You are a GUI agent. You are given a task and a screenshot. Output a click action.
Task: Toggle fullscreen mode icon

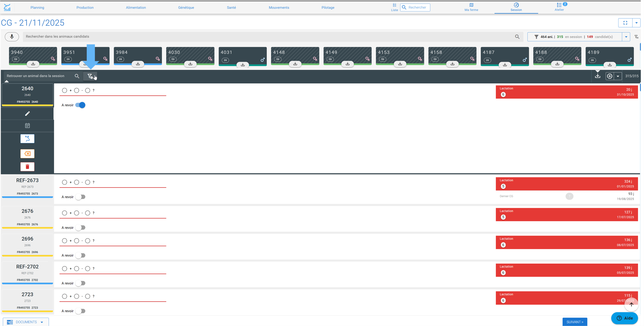[625, 23]
